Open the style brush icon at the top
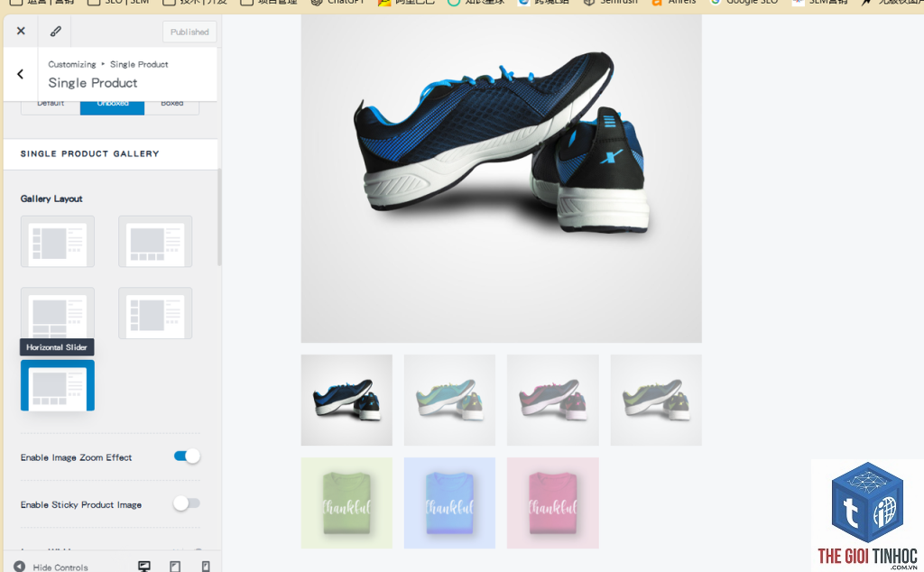 point(55,32)
